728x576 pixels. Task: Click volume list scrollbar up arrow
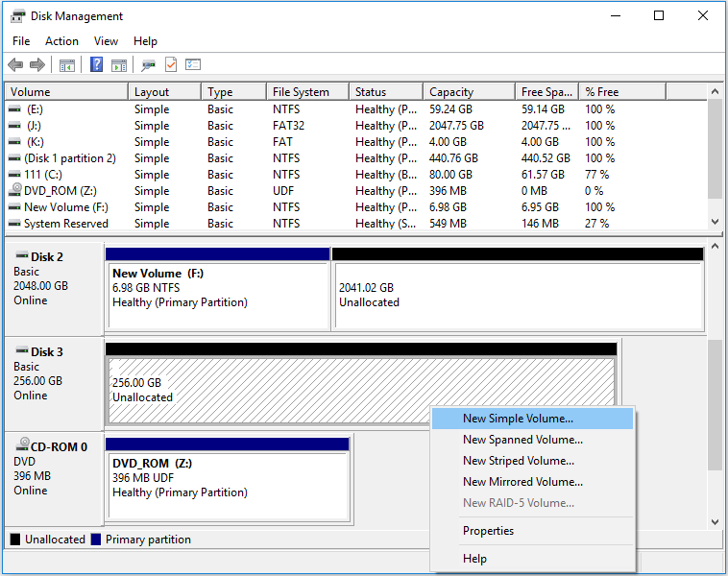(x=715, y=92)
